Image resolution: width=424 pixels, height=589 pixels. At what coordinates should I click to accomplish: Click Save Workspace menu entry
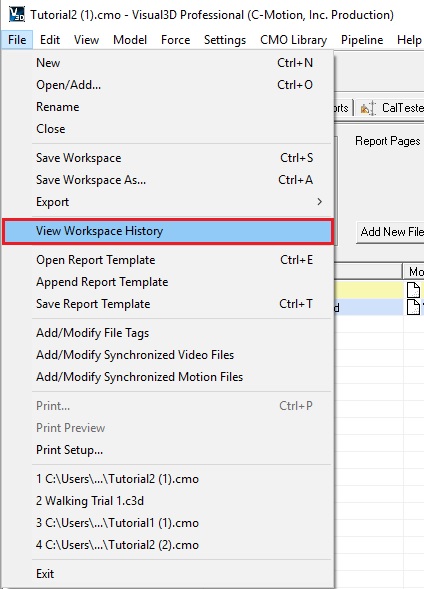pos(168,158)
